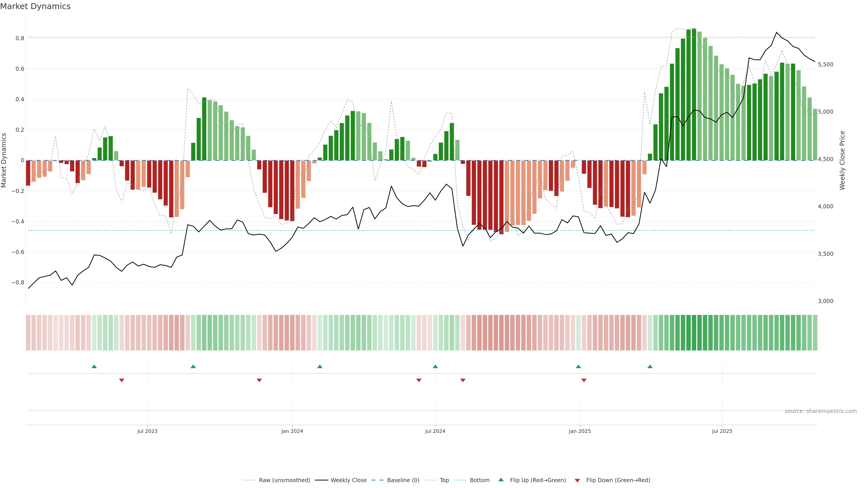This screenshot has height=488, width=868.
Task: Click the flip-up triangle just before Jan 2025
Action: (x=579, y=366)
